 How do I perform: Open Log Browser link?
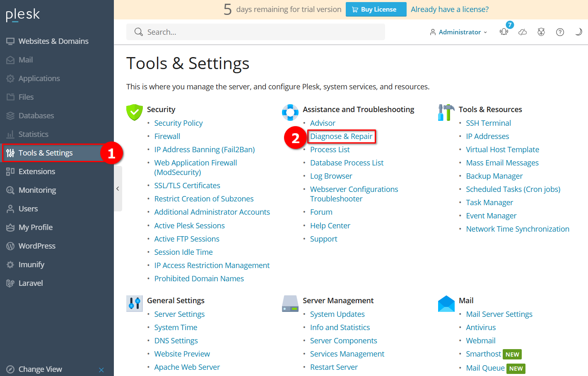pyautogui.click(x=331, y=176)
